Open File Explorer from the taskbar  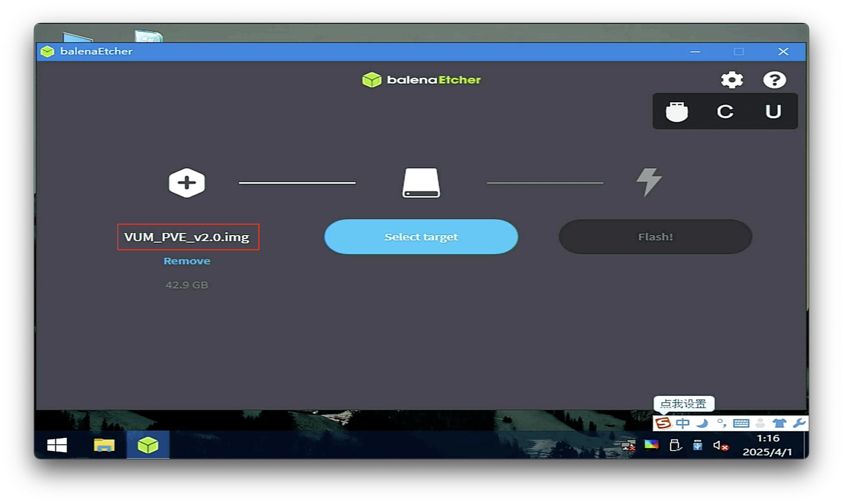104,445
